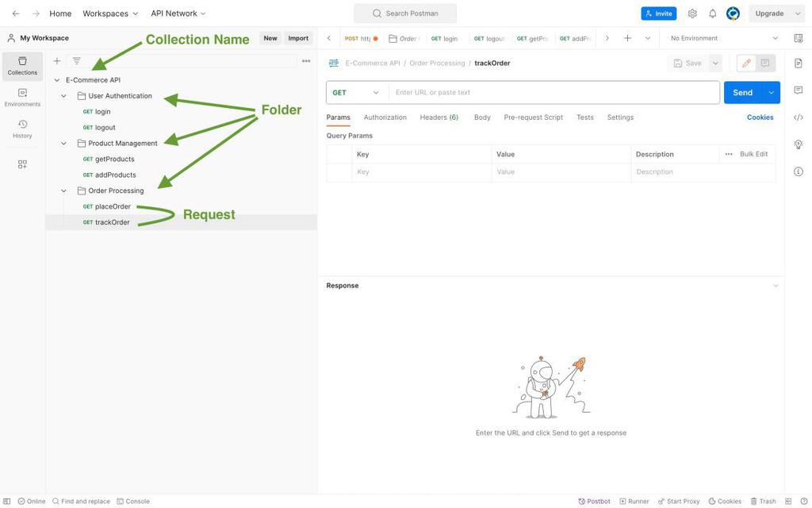
Task: Open the two-pane layout icon in status bar
Action: point(788,502)
